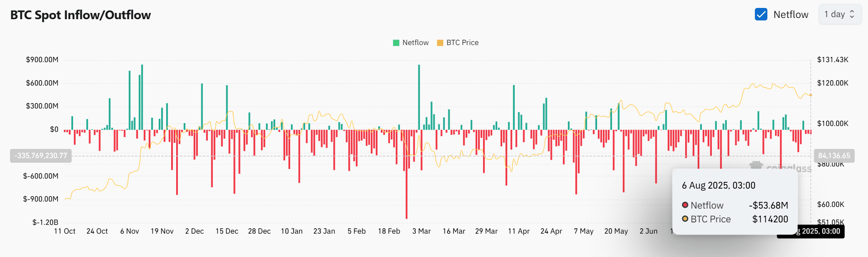The height and width of the screenshot is (257, 868).
Task: Click the -335,769,230.77 crosshair value tag
Action: point(41,156)
